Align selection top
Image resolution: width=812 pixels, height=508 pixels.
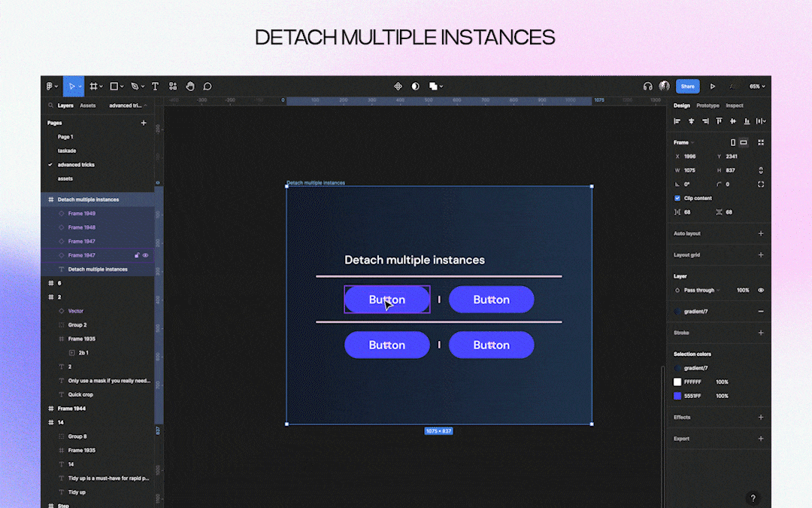pyautogui.click(x=719, y=121)
